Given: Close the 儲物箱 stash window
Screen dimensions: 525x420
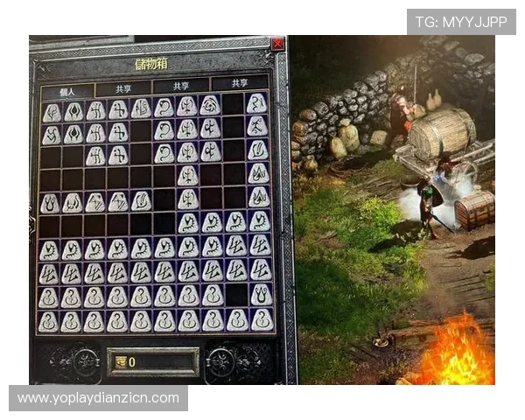Looking at the screenshot, I should click(x=277, y=44).
